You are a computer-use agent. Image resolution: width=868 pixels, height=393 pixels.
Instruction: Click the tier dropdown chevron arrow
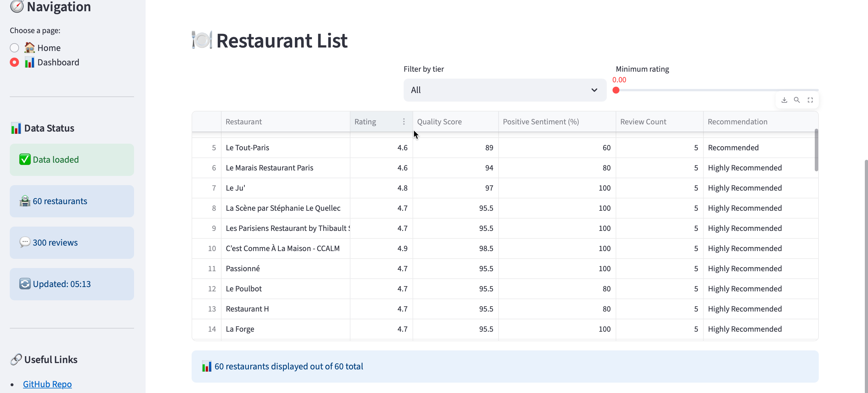click(594, 90)
